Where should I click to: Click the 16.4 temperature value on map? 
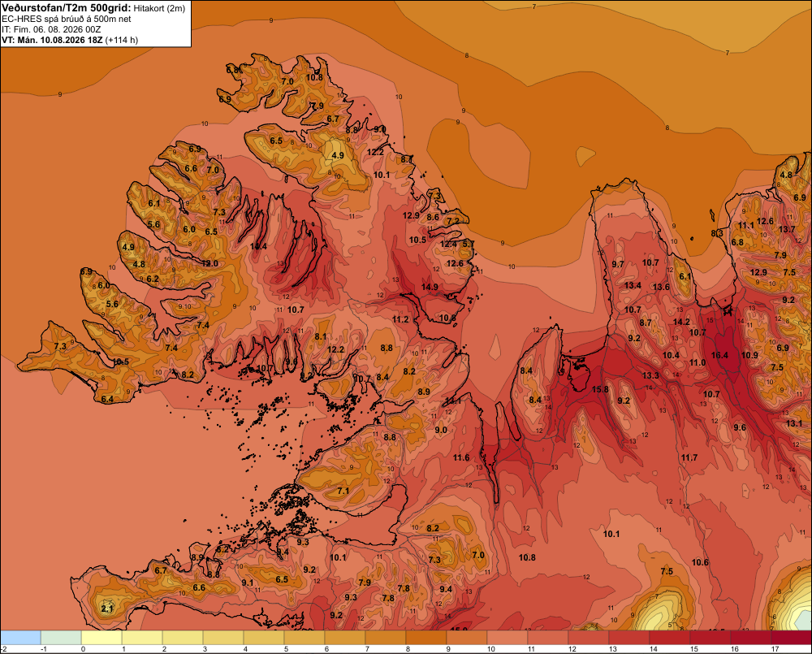[719, 355]
